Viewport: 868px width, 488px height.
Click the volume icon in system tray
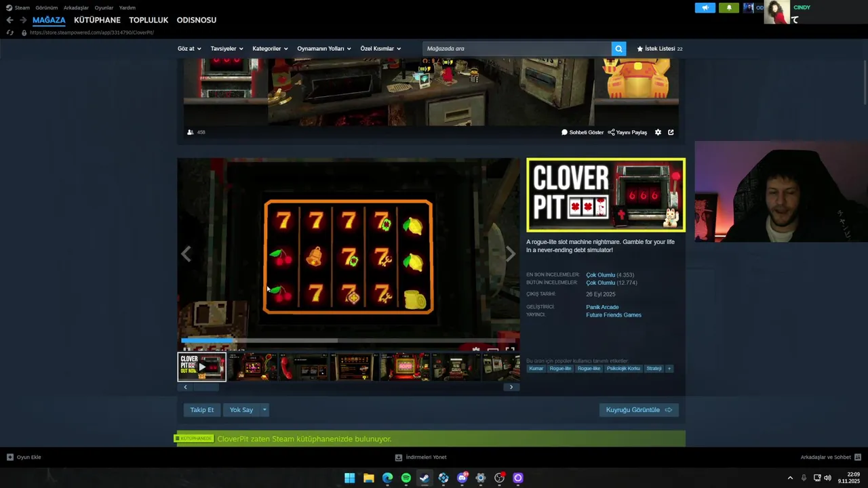coord(827,478)
